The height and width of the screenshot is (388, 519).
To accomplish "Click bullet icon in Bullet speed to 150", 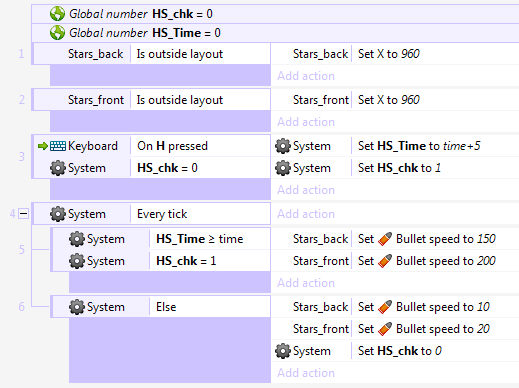I will click(x=385, y=239).
